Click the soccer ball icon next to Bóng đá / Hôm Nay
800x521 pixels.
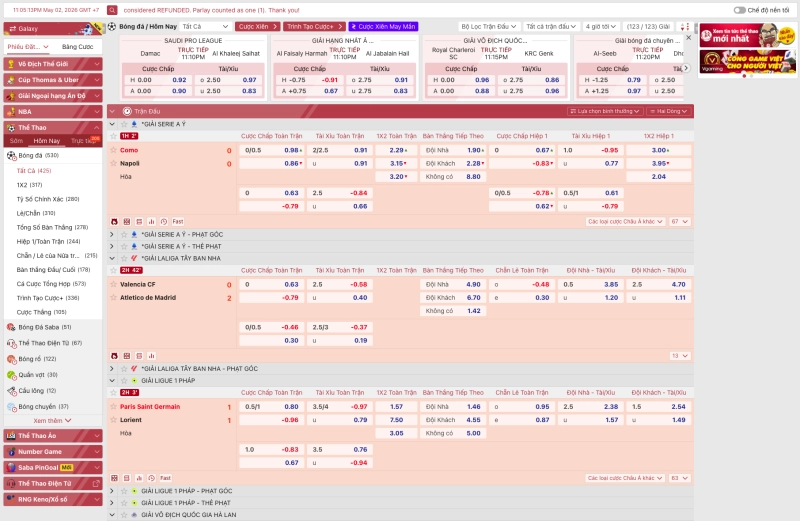click(x=112, y=27)
